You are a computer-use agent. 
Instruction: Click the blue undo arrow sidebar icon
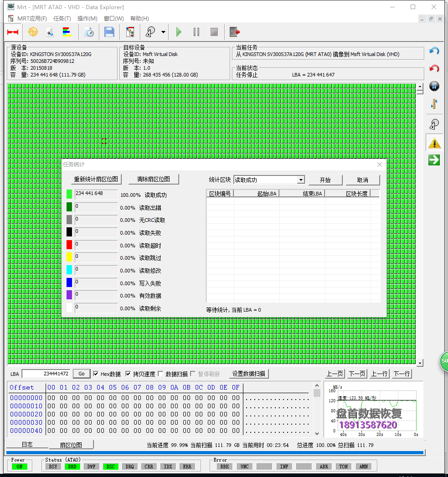[434, 51]
